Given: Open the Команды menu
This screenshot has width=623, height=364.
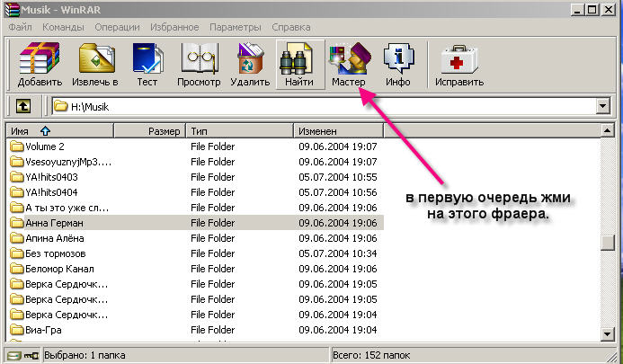Looking at the screenshot, I should (63, 27).
